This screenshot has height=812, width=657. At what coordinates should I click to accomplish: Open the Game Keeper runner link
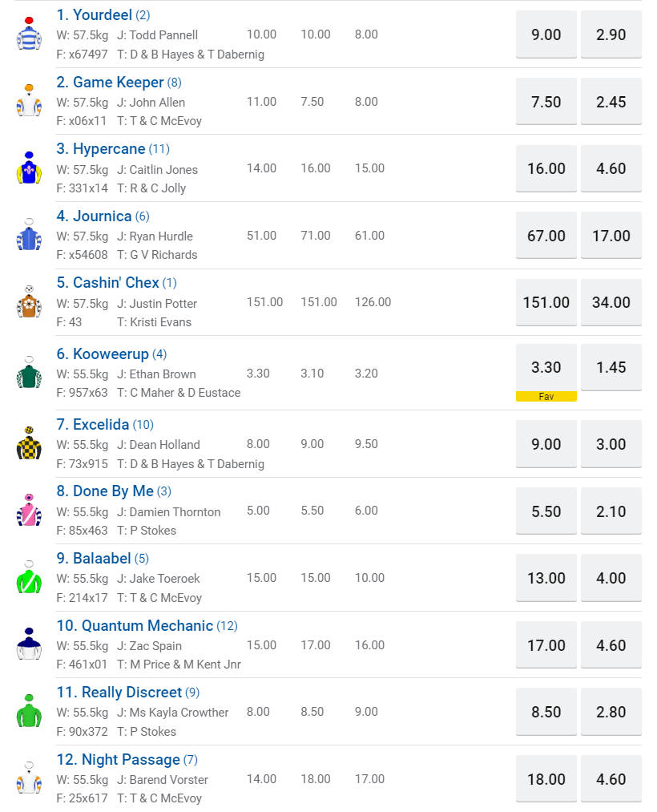(x=118, y=82)
